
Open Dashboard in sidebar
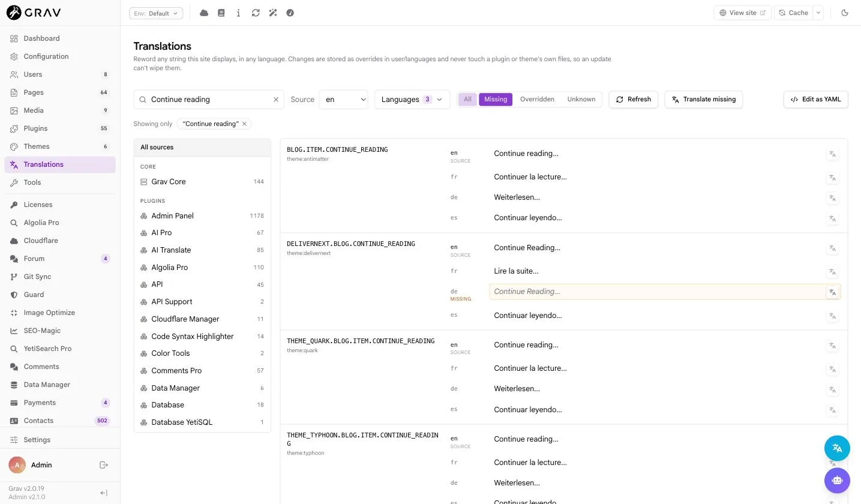point(60,38)
